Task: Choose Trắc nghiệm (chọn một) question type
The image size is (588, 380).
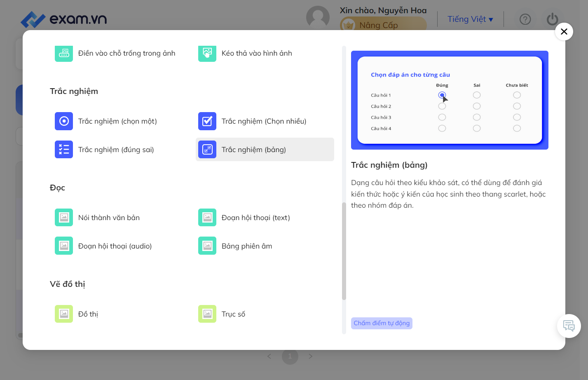Action: pos(117,121)
